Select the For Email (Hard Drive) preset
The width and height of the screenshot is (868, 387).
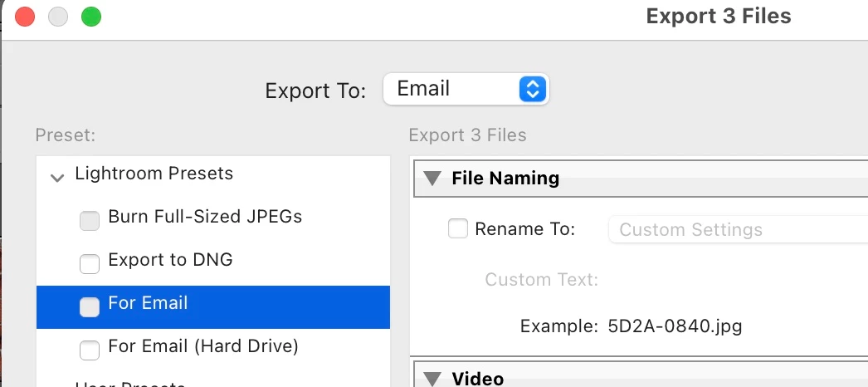tap(203, 346)
